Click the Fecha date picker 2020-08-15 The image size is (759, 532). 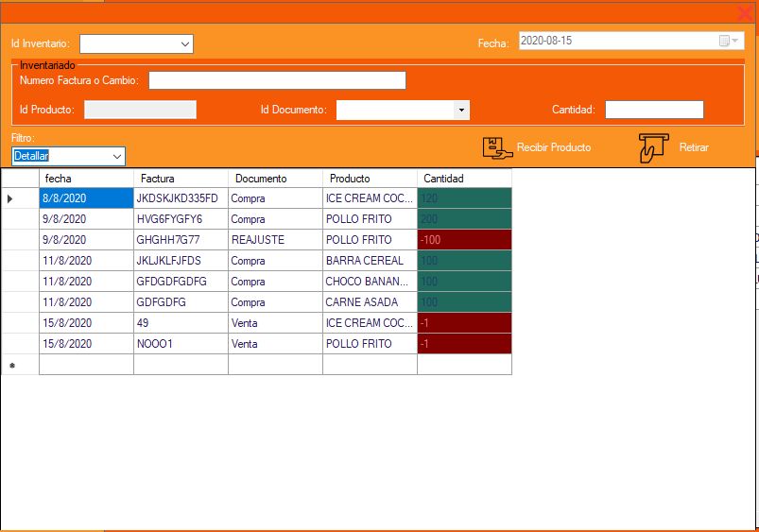click(631, 41)
